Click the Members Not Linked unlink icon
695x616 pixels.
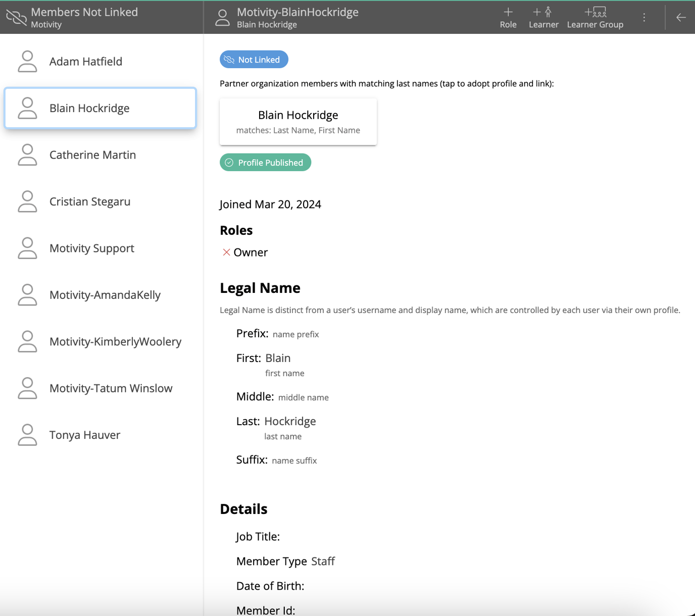[16, 18]
